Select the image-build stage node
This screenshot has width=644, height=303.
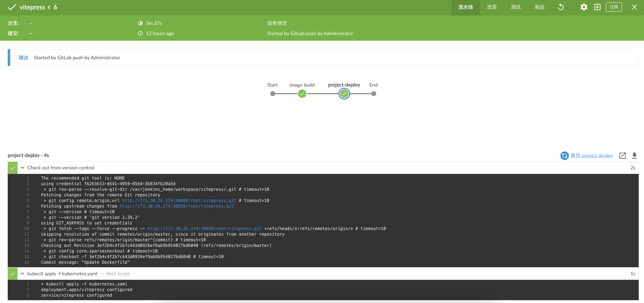[302, 94]
